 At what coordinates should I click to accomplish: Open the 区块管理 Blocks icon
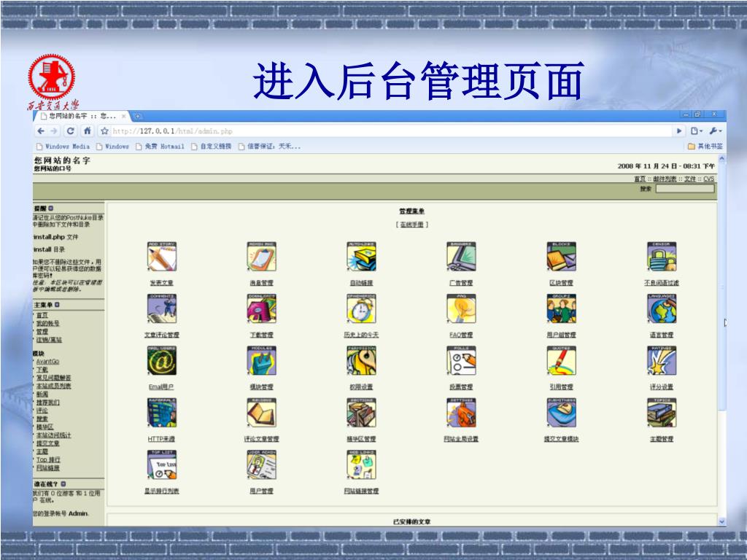(x=561, y=256)
